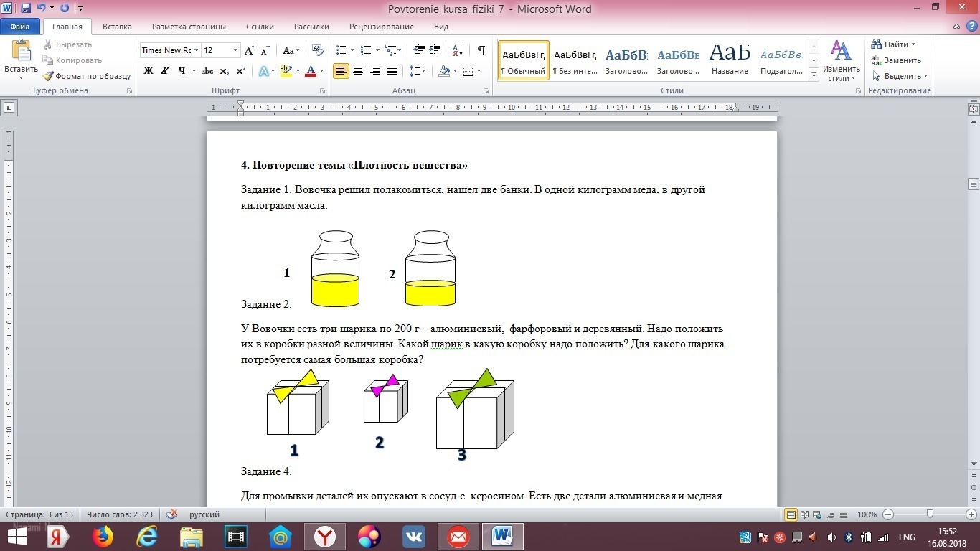Click the Copy (Копировать) command
This screenshot has width=980, height=551.
pos(72,60)
